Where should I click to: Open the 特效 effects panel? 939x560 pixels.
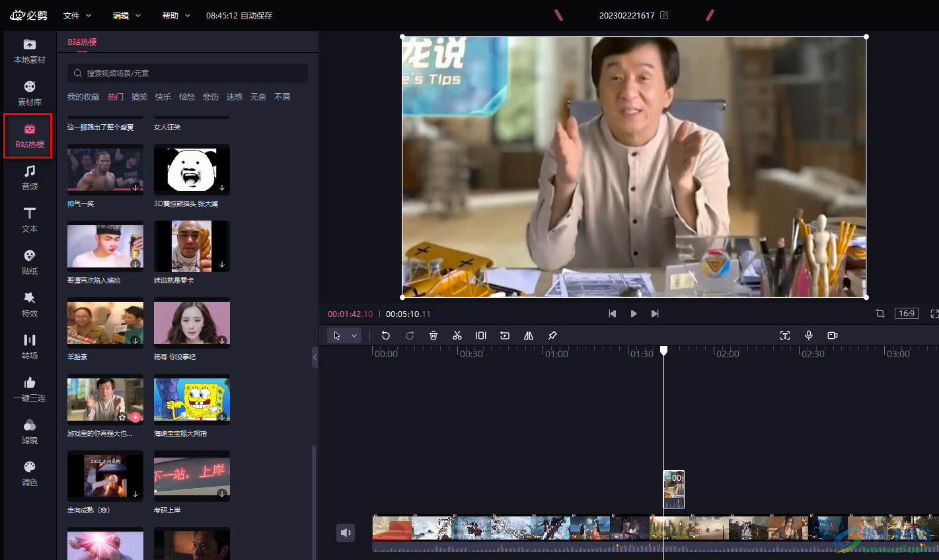click(30, 304)
